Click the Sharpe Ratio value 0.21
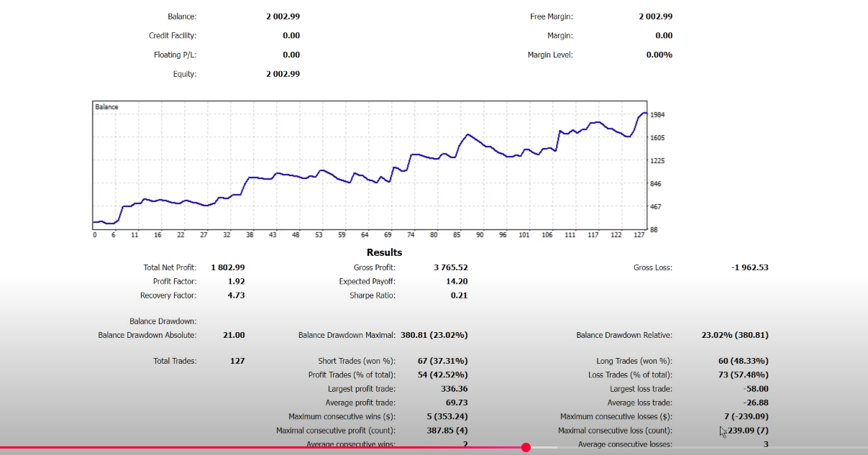The width and height of the screenshot is (868, 455). (460, 295)
